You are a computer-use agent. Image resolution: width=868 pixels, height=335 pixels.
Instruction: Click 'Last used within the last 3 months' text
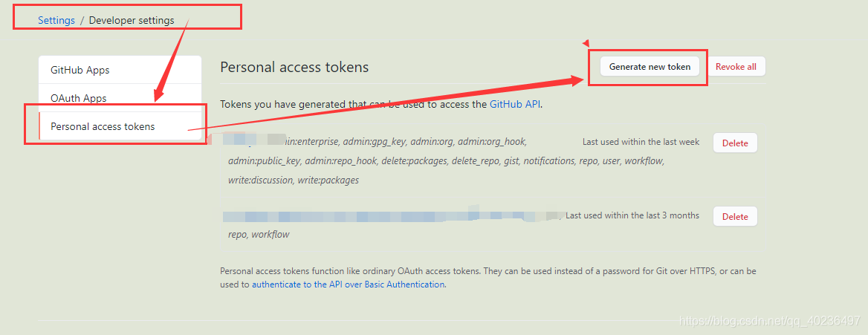[x=632, y=215]
